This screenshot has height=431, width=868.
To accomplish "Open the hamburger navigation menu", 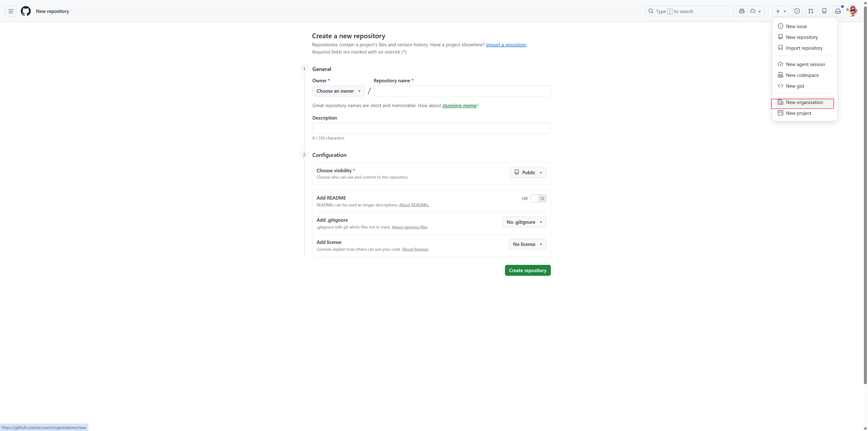I will point(10,11).
